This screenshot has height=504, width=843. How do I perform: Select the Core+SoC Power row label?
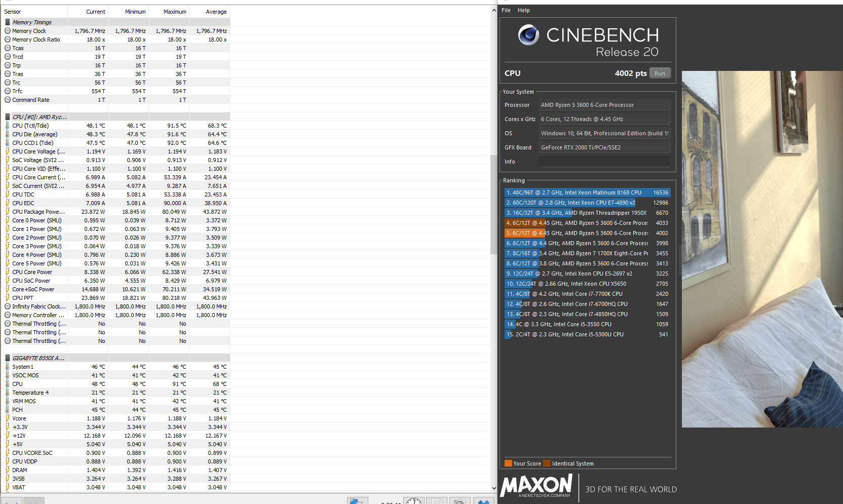click(x=33, y=289)
